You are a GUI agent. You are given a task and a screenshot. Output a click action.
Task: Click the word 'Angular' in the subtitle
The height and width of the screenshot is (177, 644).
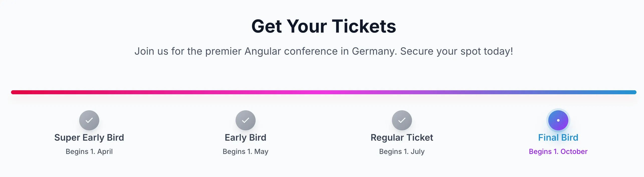[x=263, y=51]
